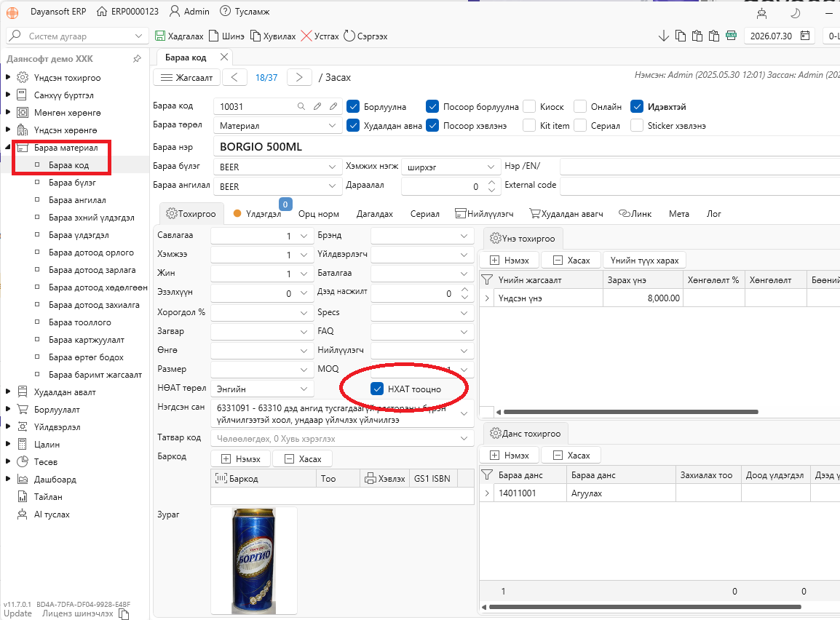Click the Admin user icon
This screenshot has height=620, width=840.
click(x=174, y=11)
